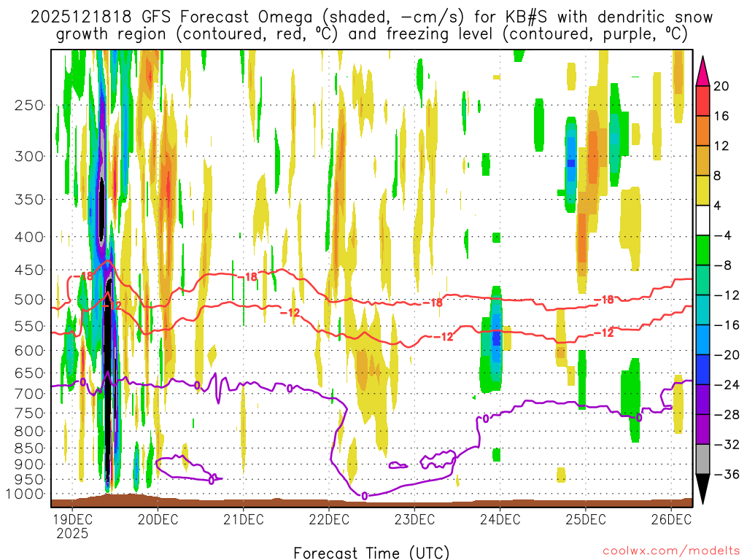The image size is (747, 560).
Task: Click the 24DEC date label
Action: click(x=500, y=519)
